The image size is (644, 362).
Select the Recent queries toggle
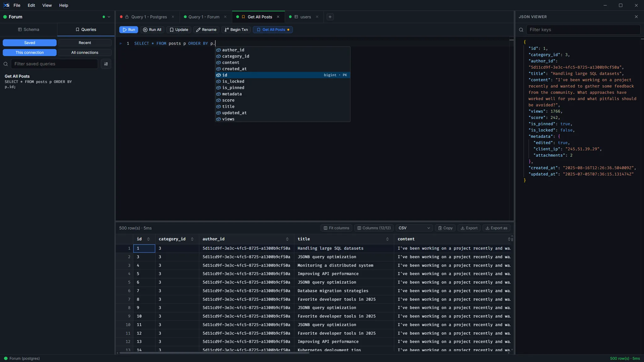(85, 43)
